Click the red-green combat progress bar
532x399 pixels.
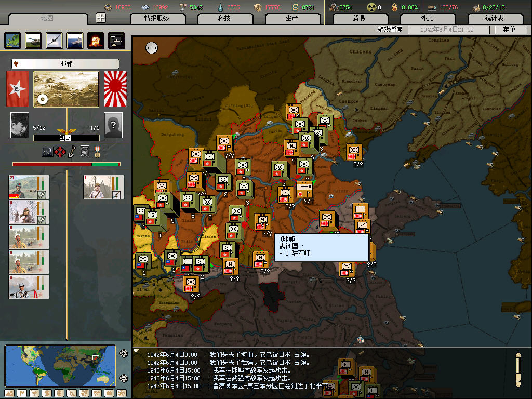tap(66, 164)
